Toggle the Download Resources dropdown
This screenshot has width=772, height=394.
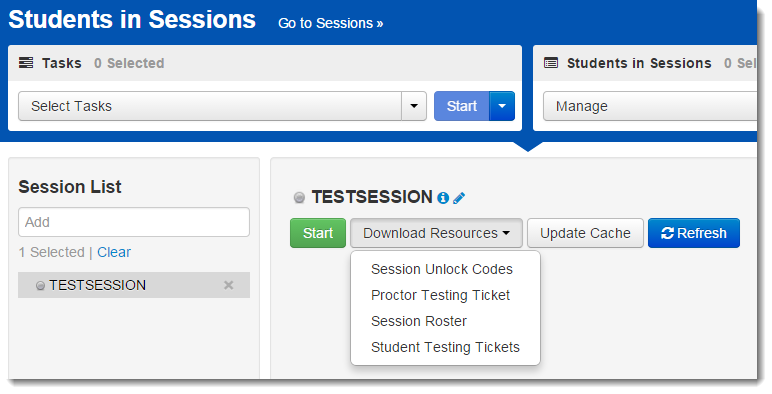point(436,233)
